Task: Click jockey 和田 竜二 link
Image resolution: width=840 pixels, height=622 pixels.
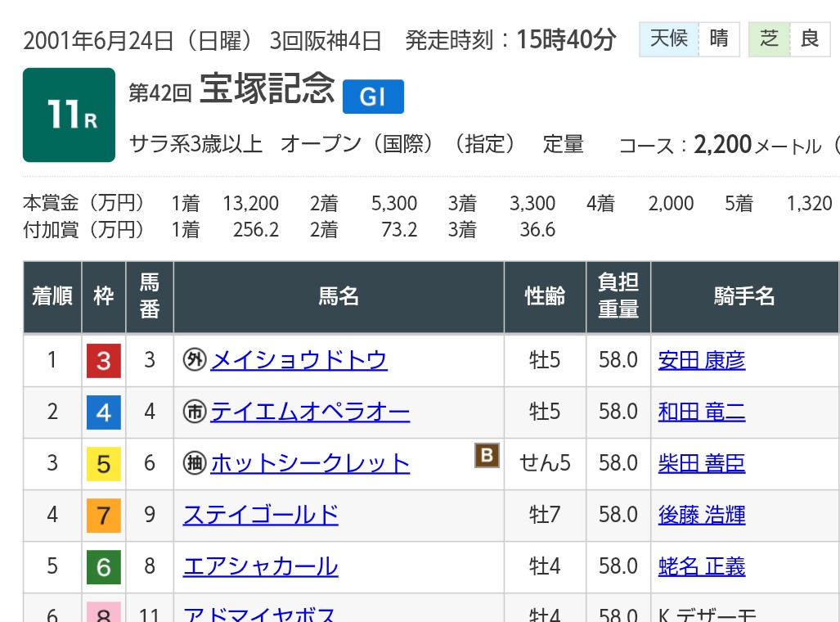Action: tap(702, 412)
